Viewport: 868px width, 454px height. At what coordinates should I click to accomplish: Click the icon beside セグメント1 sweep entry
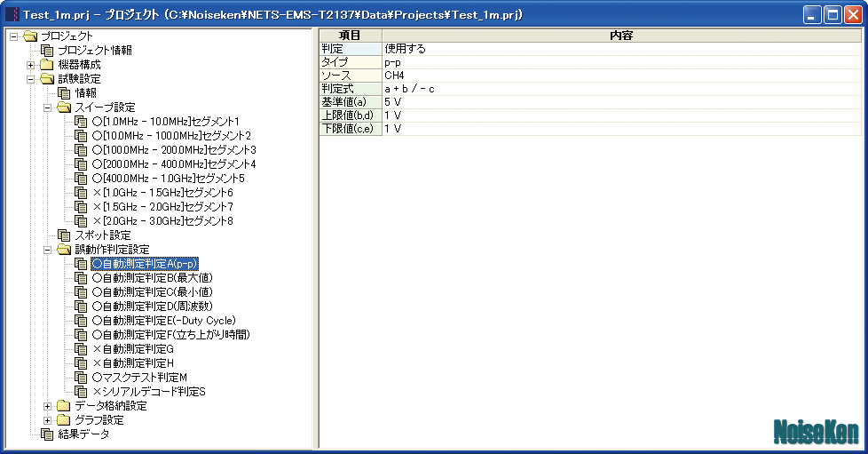tap(81, 122)
